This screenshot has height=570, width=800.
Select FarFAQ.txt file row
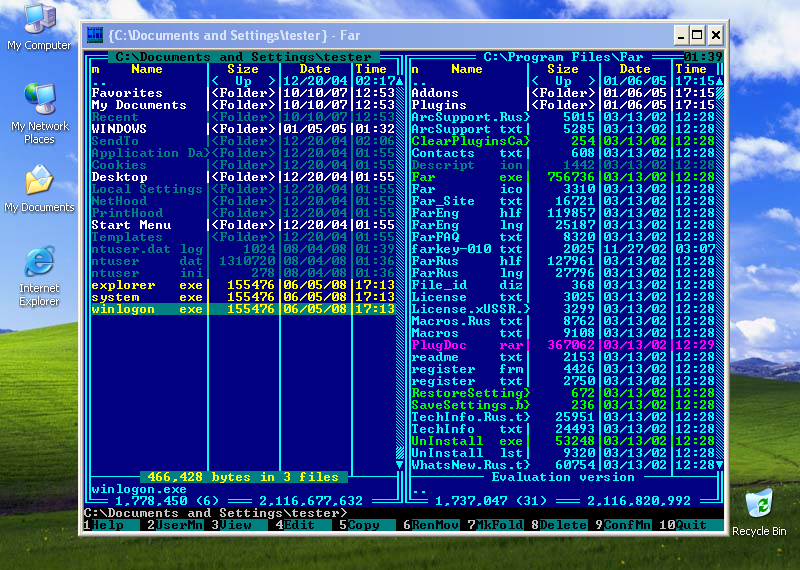[x=563, y=237]
